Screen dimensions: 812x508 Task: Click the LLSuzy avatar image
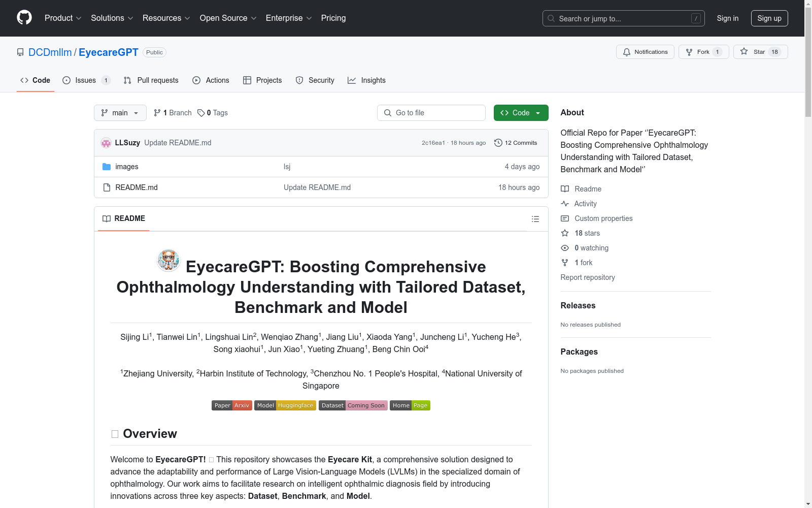[106, 143]
